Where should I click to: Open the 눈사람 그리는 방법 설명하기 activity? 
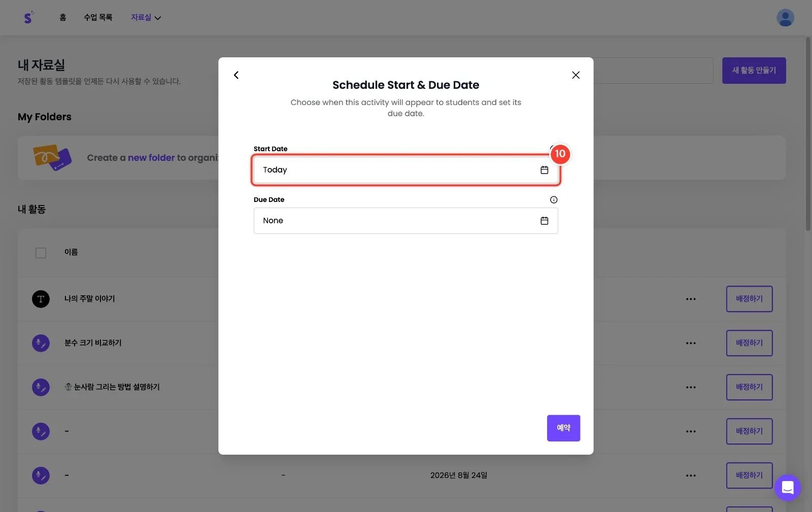tap(112, 387)
